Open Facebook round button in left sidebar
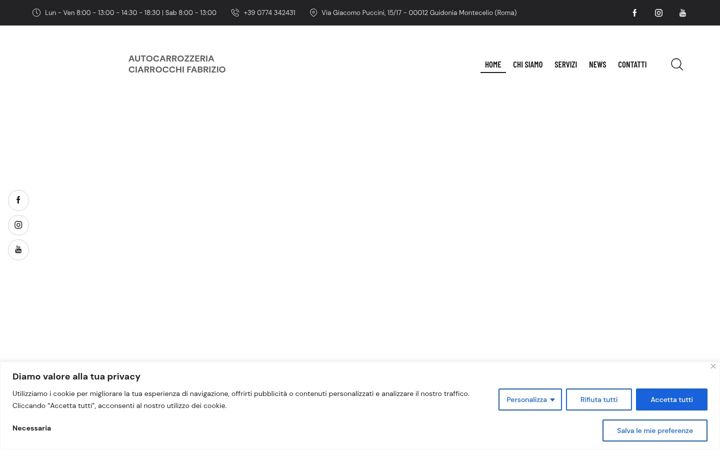Image resolution: width=720 pixels, height=450 pixels. click(x=18, y=200)
